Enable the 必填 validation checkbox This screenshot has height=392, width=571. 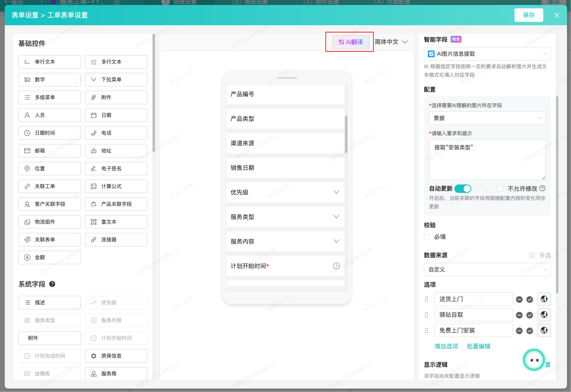(x=427, y=237)
